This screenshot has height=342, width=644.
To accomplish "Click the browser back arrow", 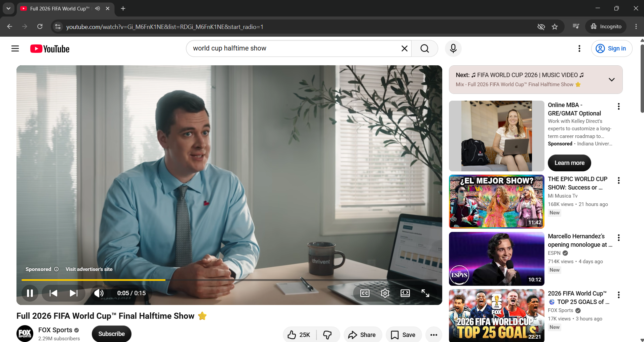I will click(9, 26).
